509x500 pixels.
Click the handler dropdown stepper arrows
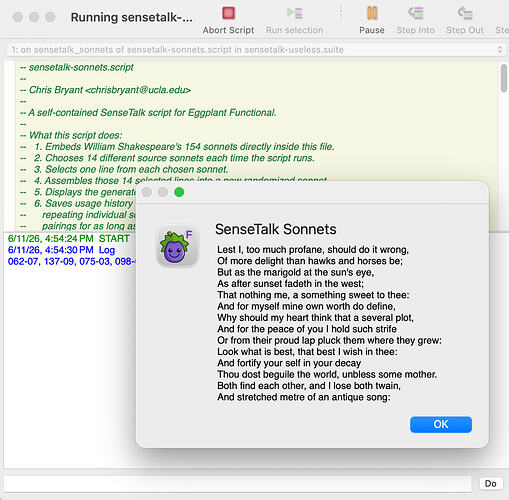[x=500, y=50]
